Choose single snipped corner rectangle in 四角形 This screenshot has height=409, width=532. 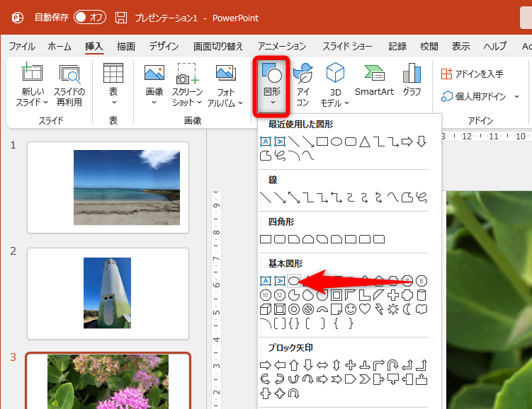pos(294,239)
